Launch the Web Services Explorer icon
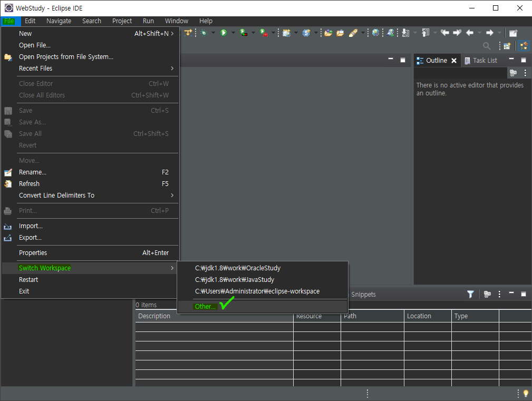 click(391, 33)
